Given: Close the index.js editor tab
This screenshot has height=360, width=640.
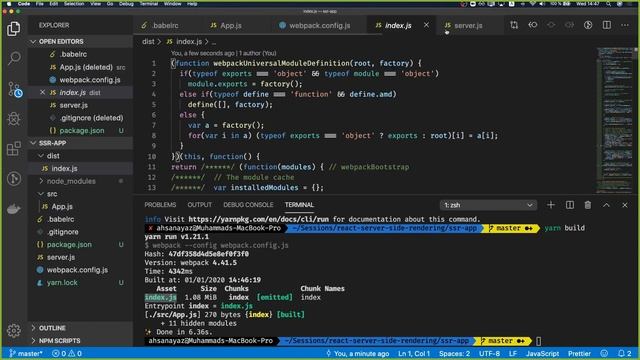Looking at the screenshot, I should pos(426,25).
